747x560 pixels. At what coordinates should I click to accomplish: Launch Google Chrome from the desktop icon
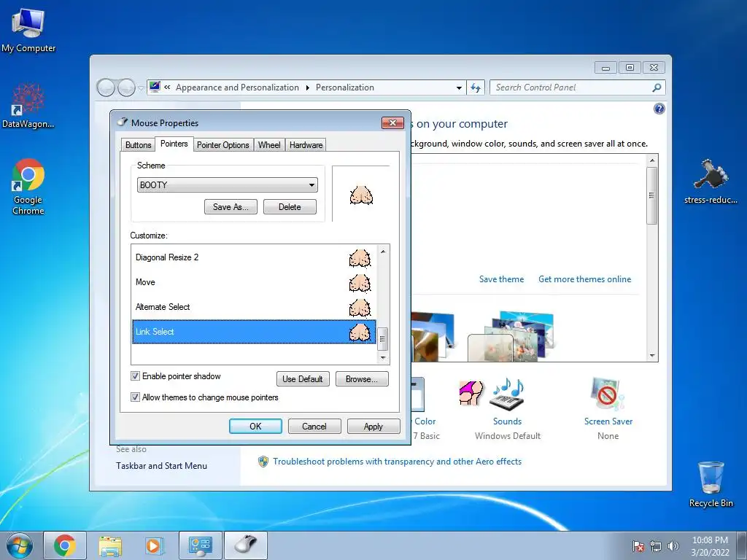coord(28,187)
